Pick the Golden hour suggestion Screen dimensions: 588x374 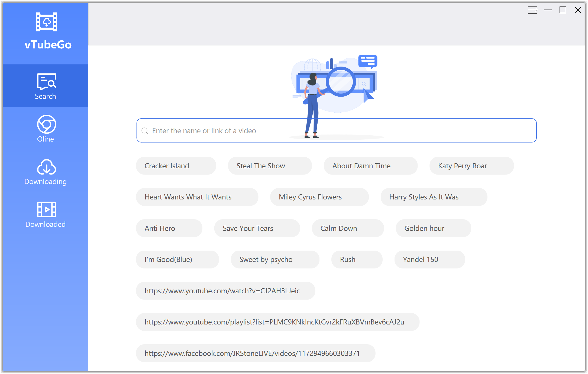pyautogui.click(x=433, y=228)
